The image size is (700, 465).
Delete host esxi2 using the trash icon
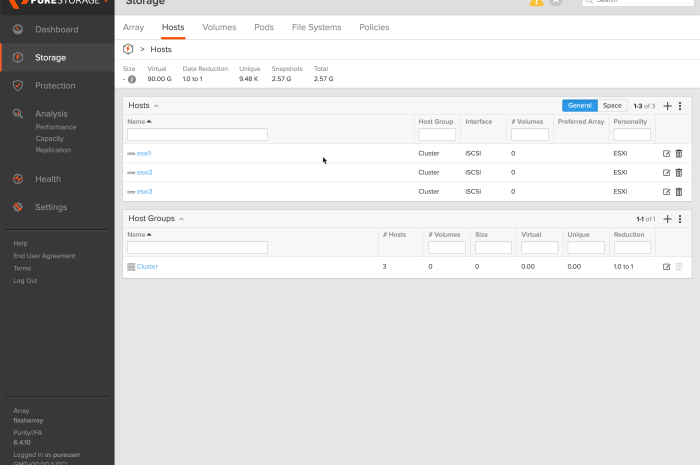coord(679,172)
